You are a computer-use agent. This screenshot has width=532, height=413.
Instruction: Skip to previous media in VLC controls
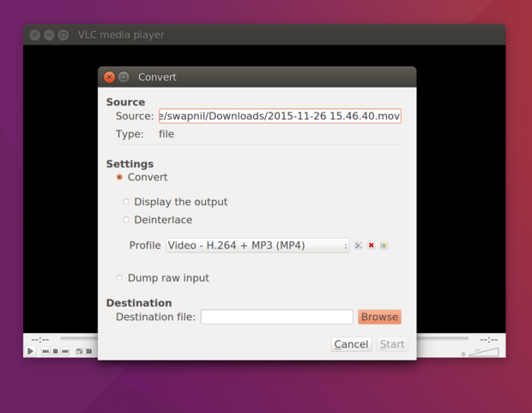click(x=45, y=351)
